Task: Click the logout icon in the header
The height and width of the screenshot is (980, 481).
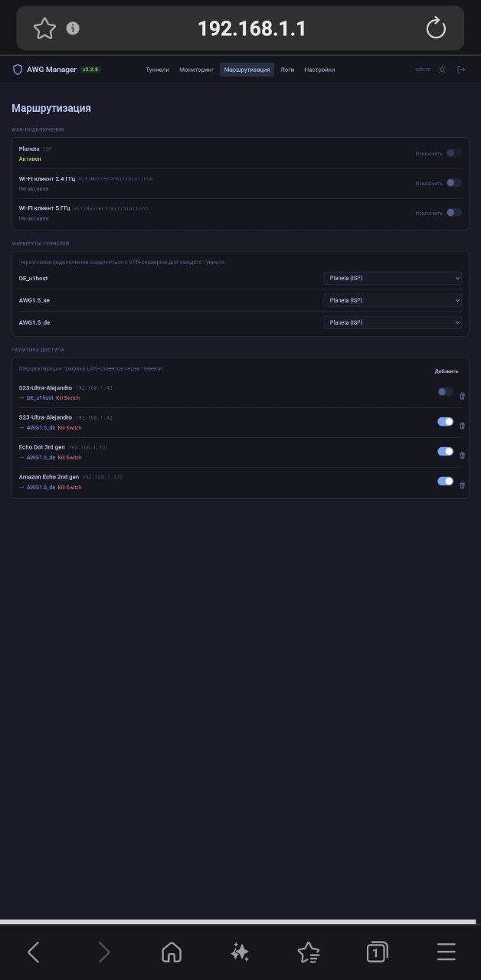Action: point(461,70)
